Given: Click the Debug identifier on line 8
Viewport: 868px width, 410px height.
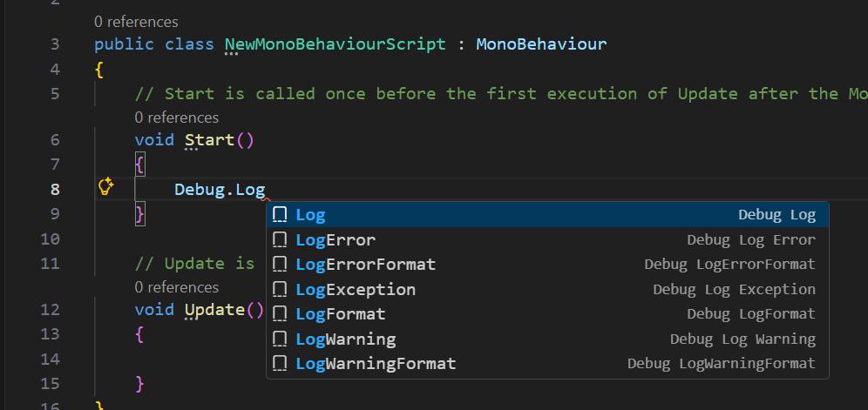Looking at the screenshot, I should [x=199, y=190].
